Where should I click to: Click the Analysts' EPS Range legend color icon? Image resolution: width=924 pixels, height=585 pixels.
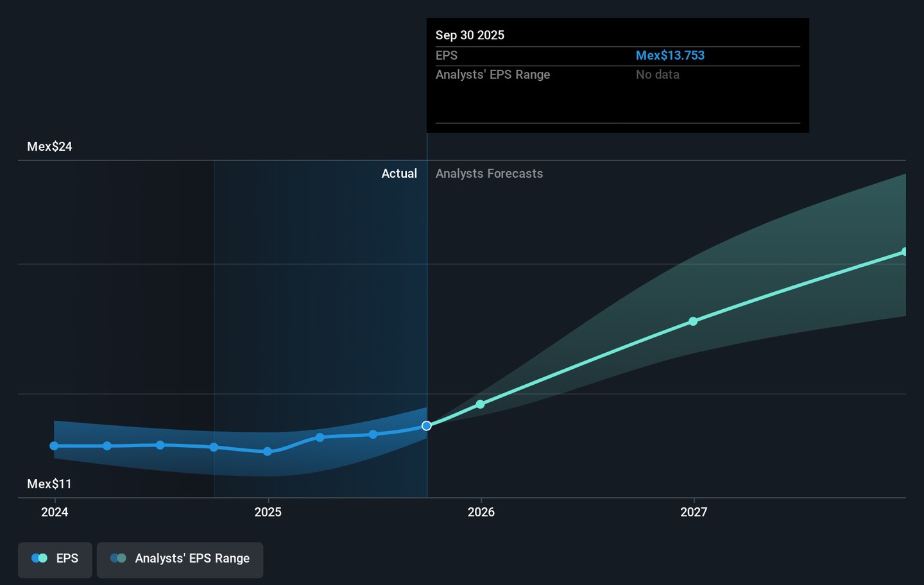point(118,559)
